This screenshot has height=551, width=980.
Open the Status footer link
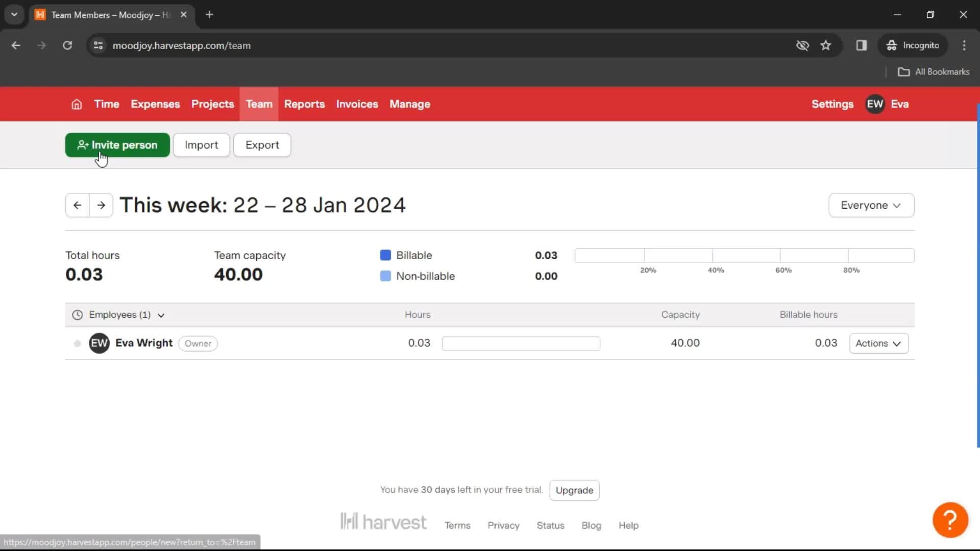[550, 525]
